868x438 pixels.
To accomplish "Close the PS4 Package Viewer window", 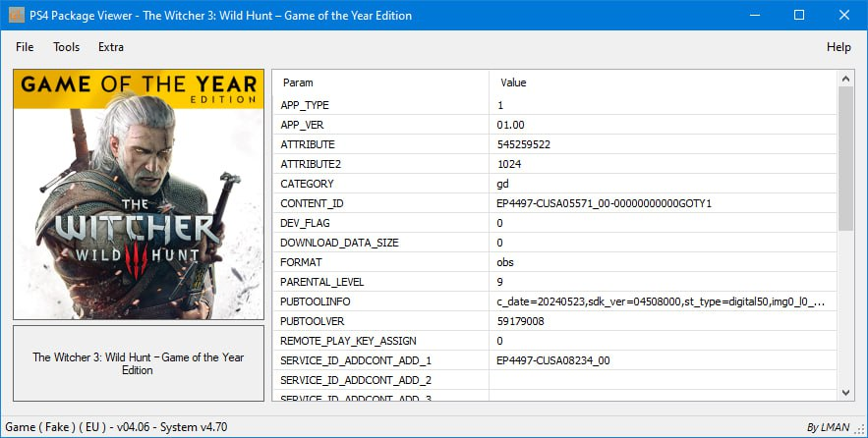I will tap(843, 15).
